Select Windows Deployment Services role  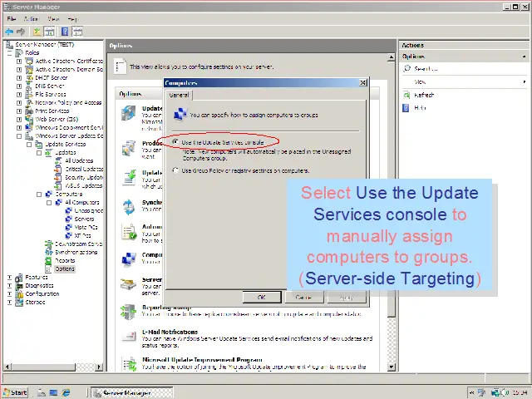(x=69, y=127)
